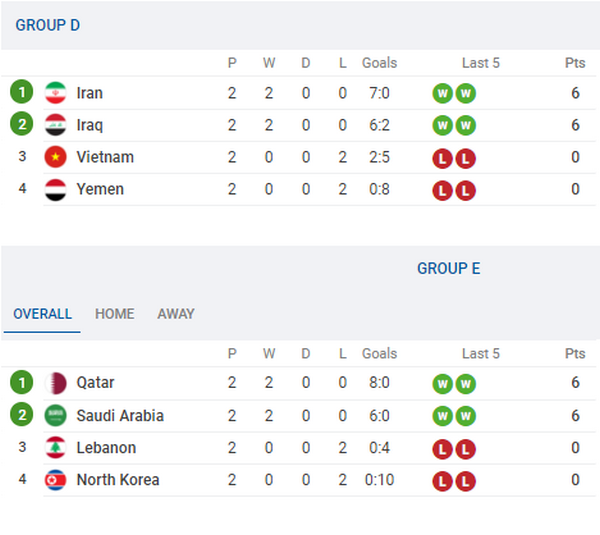
Task: Click Iraq's rank 2 position badge
Action: (22, 124)
